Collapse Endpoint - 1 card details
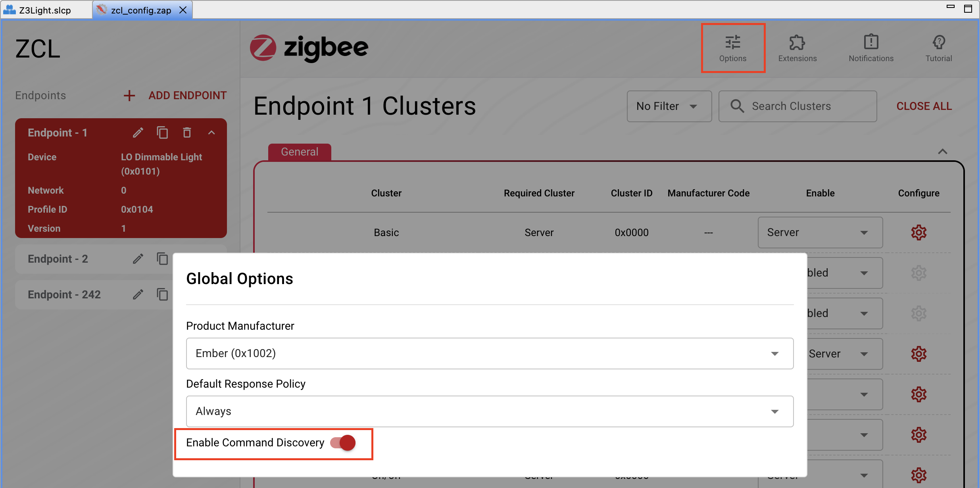This screenshot has height=488, width=980. point(211,133)
